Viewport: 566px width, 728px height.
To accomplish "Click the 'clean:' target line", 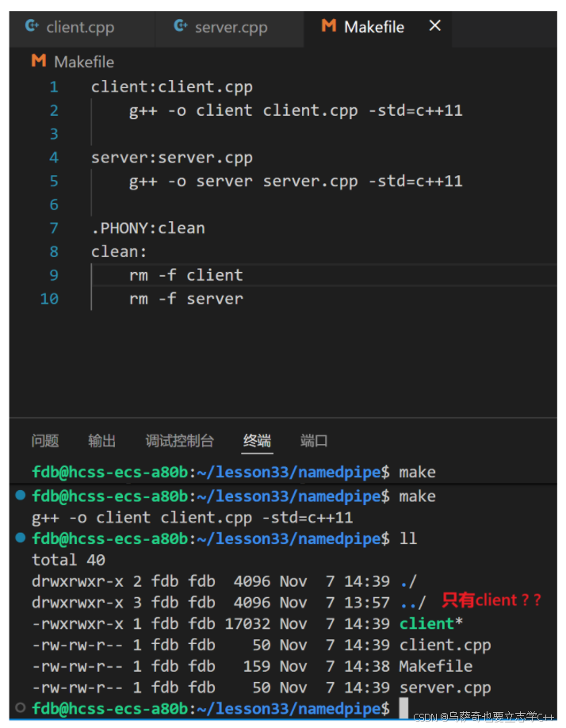I will [119, 252].
